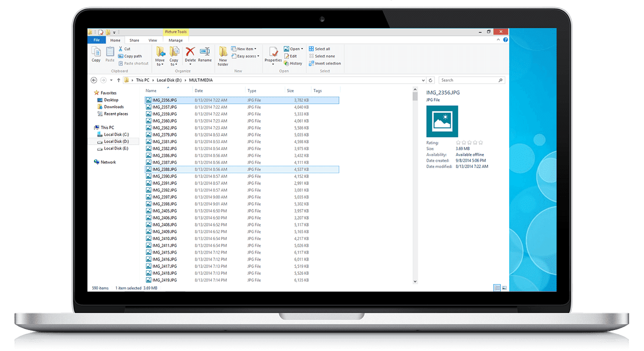Set a rating using the last star
The width and height of the screenshot is (644, 351).
[x=480, y=143]
